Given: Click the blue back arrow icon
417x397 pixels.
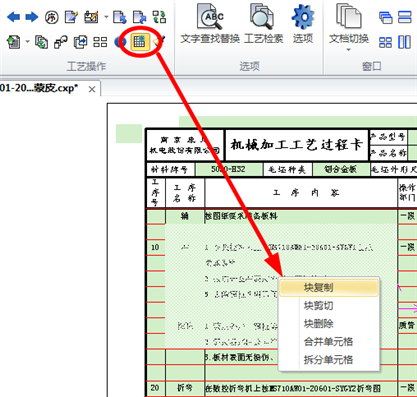Looking at the screenshot, I should pos(13,17).
